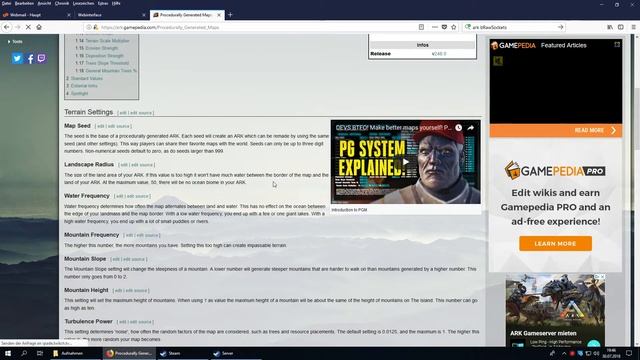
Task: Open page actions three-dot menu
Action: click(x=435, y=27)
